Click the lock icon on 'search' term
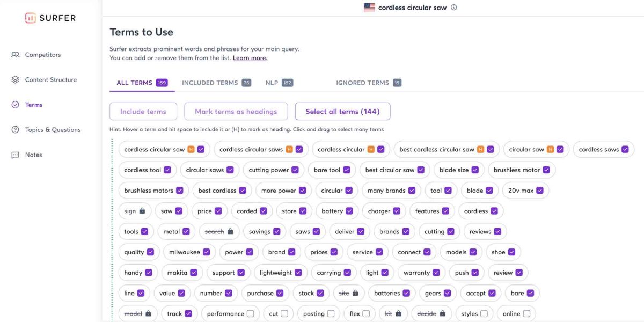This screenshot has height=322, width=644. coord(230,231)
